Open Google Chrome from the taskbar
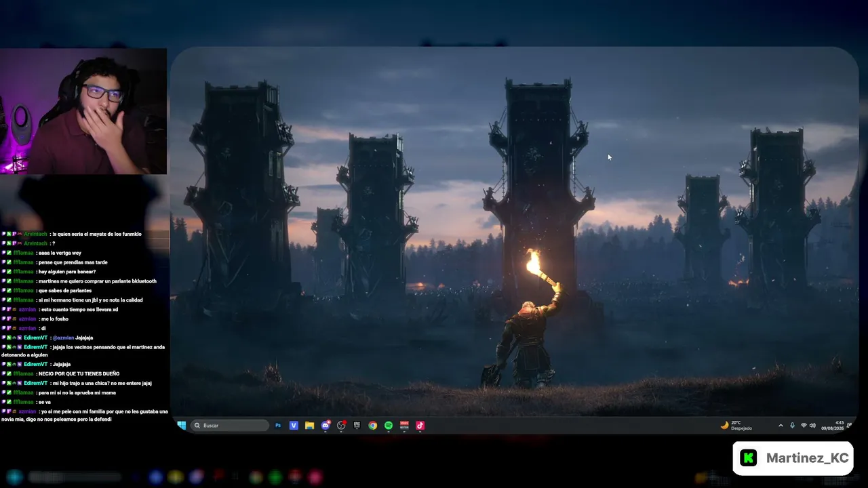 [x=372, y=426]
